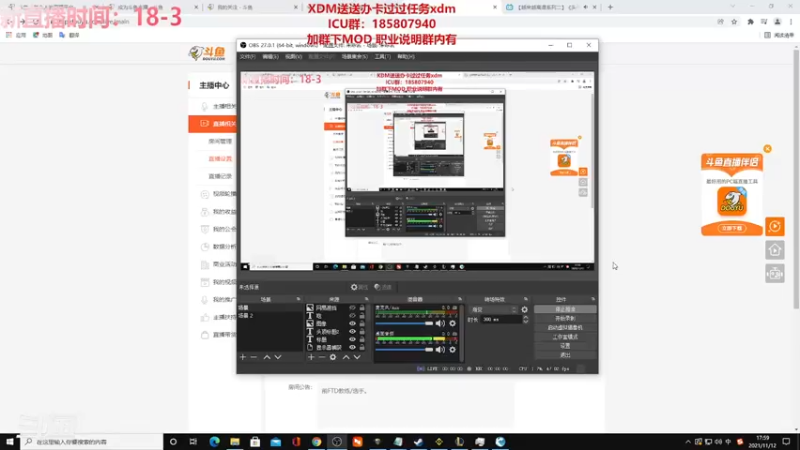Open 场景集合(S) menu in OBS
Screen dimensions: 800x450
pos(354,57)
